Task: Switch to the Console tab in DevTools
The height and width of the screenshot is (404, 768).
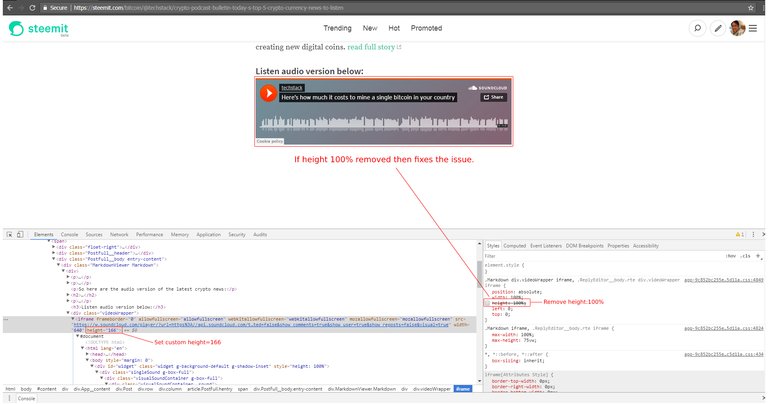Action: (69, 234)
